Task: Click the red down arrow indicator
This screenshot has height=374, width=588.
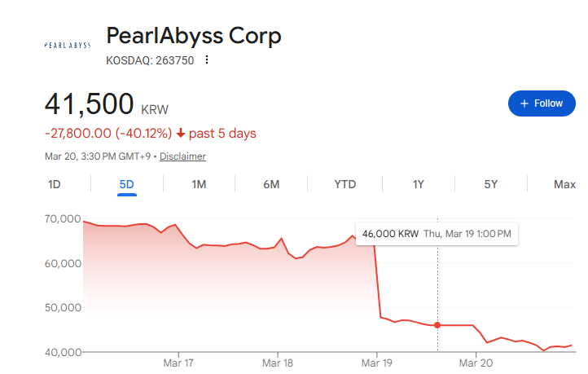Action: [x=180, y=133]
